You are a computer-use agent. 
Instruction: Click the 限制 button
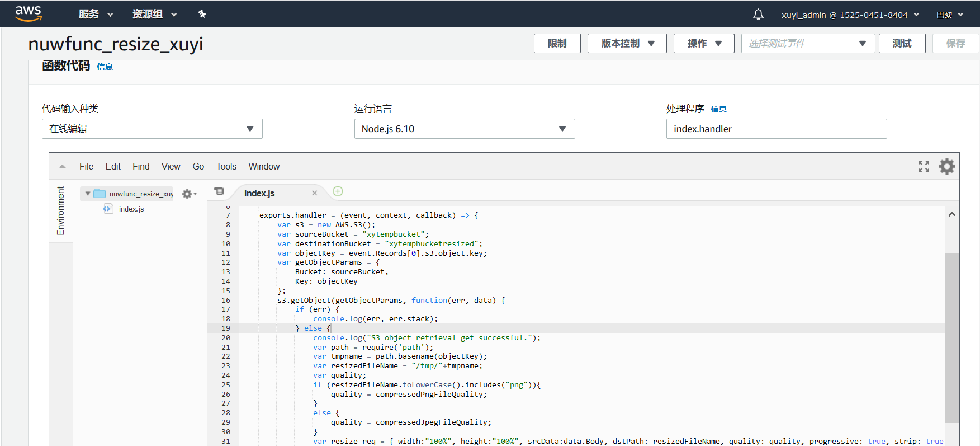pyautogui.click(x=557, y=43)
